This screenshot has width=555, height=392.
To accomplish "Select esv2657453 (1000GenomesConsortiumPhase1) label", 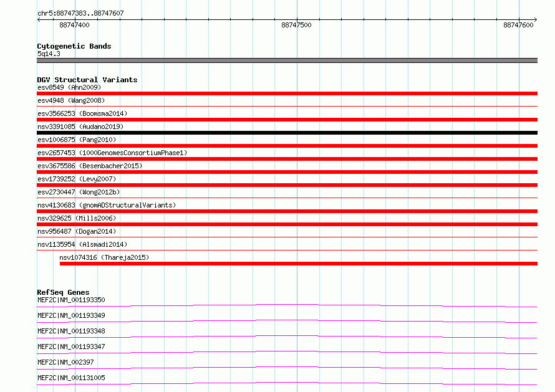I will 112,153.
